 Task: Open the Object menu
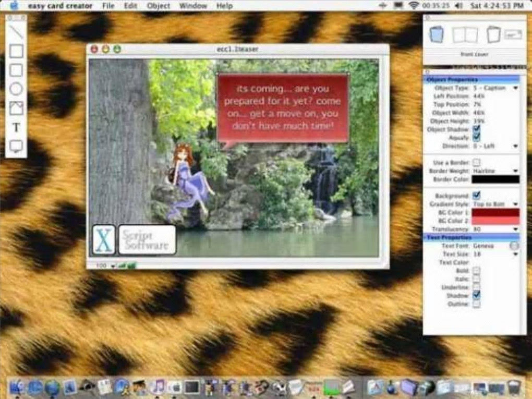click(159, 6)
